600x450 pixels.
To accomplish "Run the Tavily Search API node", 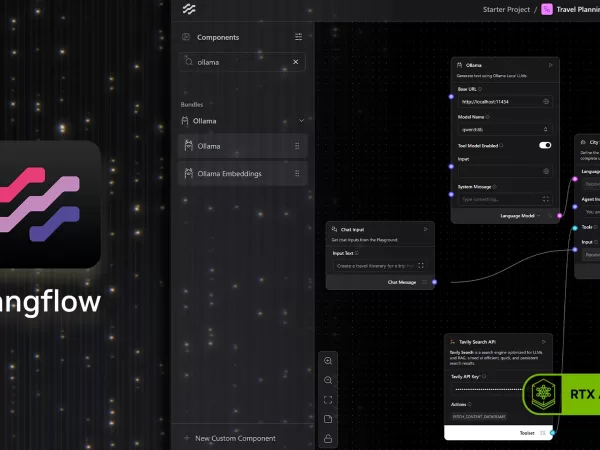I will (x=543, y=342).
